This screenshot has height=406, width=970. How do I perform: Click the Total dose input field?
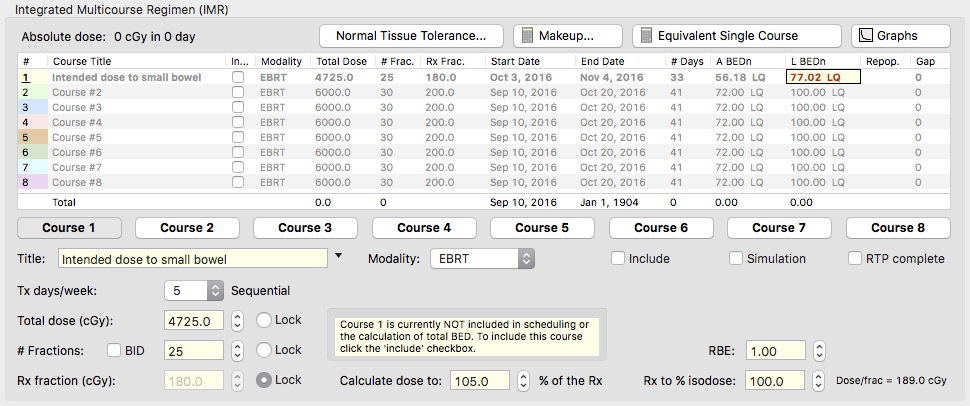(x=193, y=321)
